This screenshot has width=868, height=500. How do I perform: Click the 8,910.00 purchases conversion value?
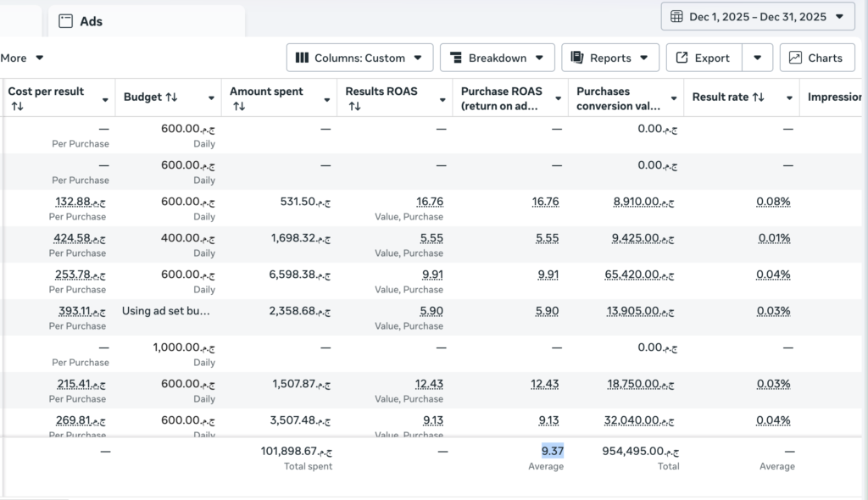tap(643, 202)
